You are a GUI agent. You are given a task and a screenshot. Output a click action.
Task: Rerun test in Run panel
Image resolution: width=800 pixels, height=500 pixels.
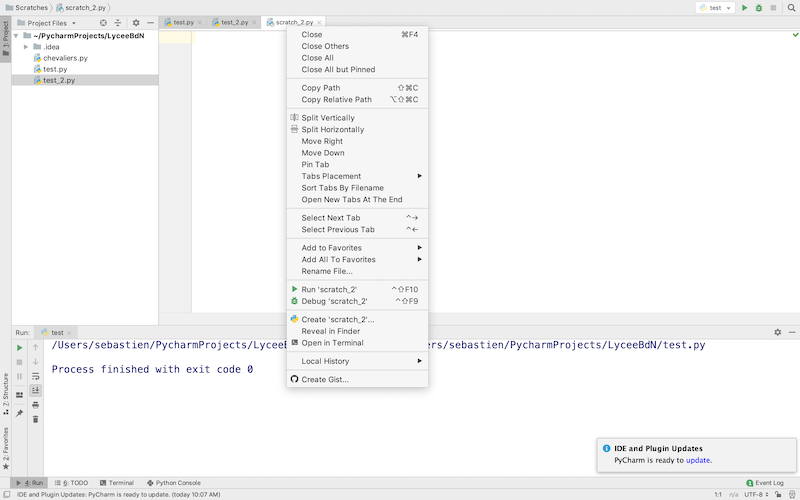19,347
